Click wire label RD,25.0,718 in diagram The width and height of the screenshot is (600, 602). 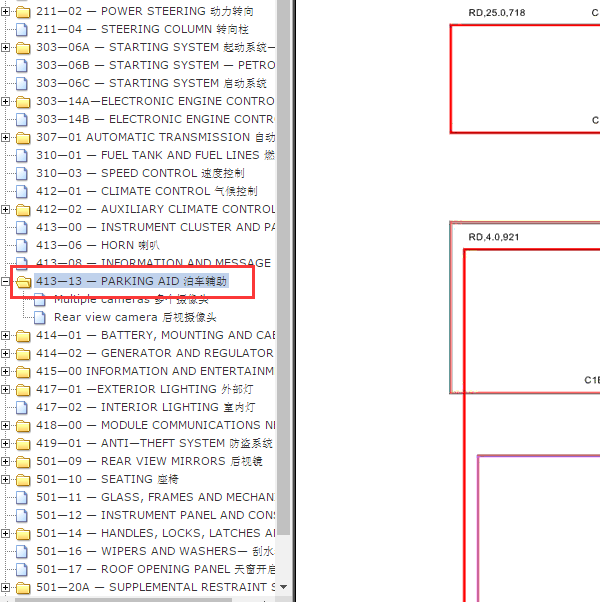(x=497, y=13)
